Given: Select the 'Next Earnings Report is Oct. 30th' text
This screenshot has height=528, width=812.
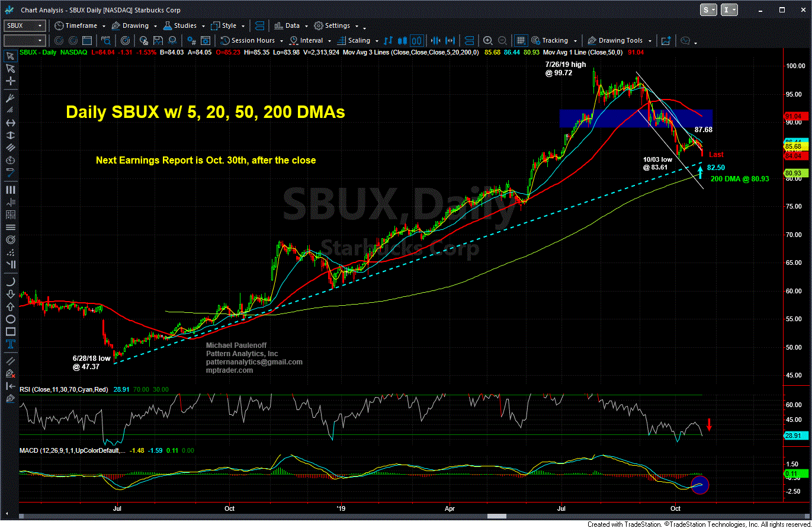Looking at the screenshot, I should [206, 160].
